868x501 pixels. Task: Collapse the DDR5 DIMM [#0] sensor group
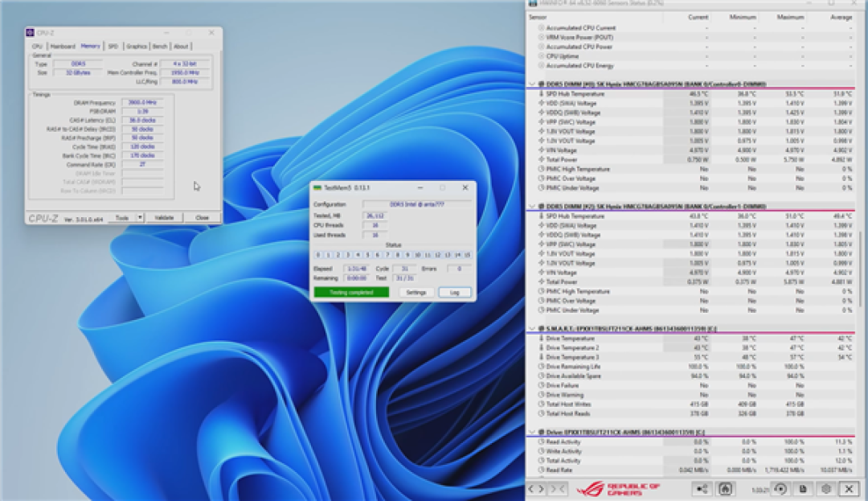click(533, 84)
